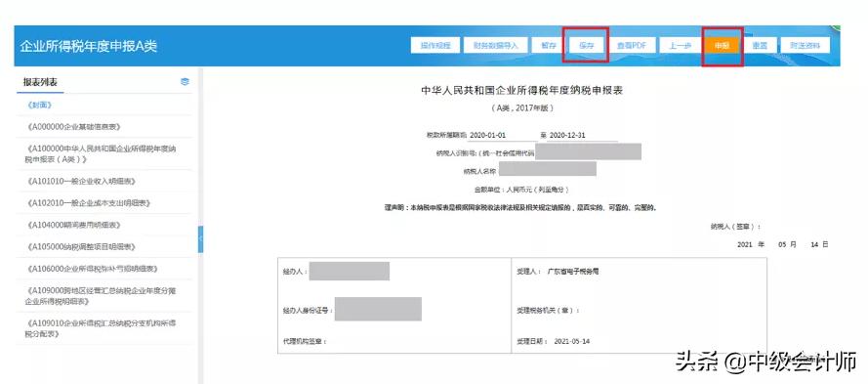Click signature year value 2021
The image size is (868, 384).
pos(746,244)
